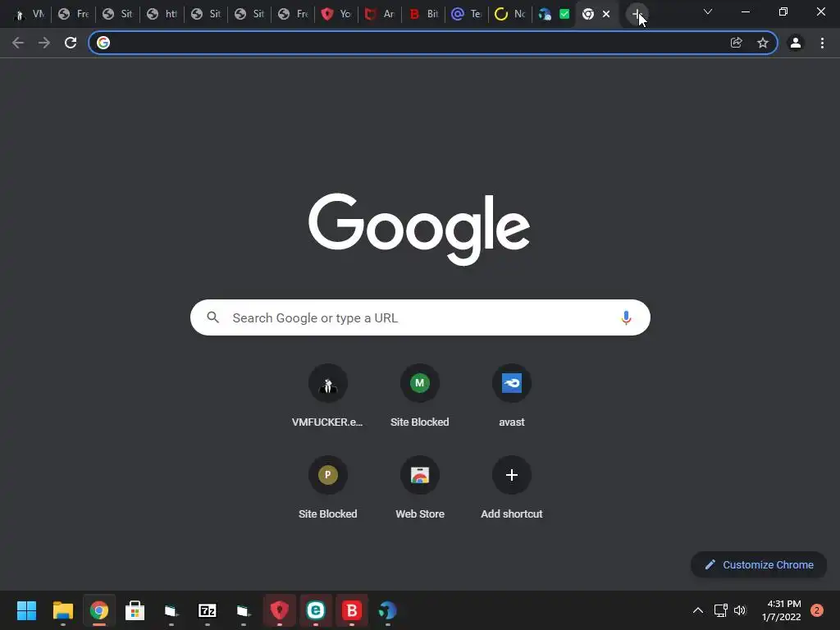
Task: Open the avast shortcut
Action: (512, 395)
